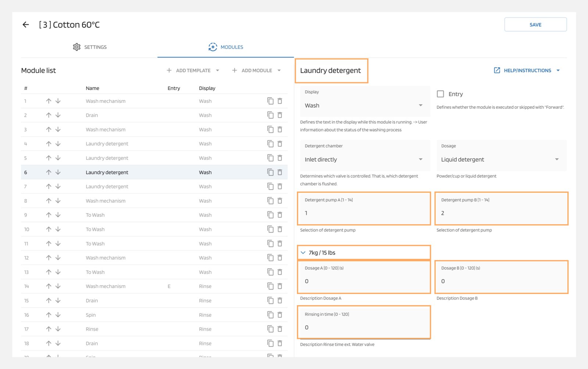Screen dimensions: 588x369
Task: Open the Add Module menu
Action: tap(257, 71)
